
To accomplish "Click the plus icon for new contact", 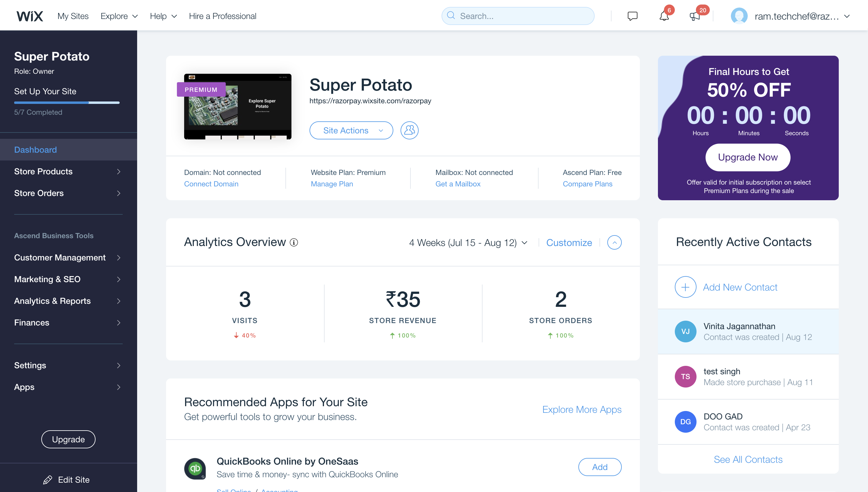I will 685,287.
